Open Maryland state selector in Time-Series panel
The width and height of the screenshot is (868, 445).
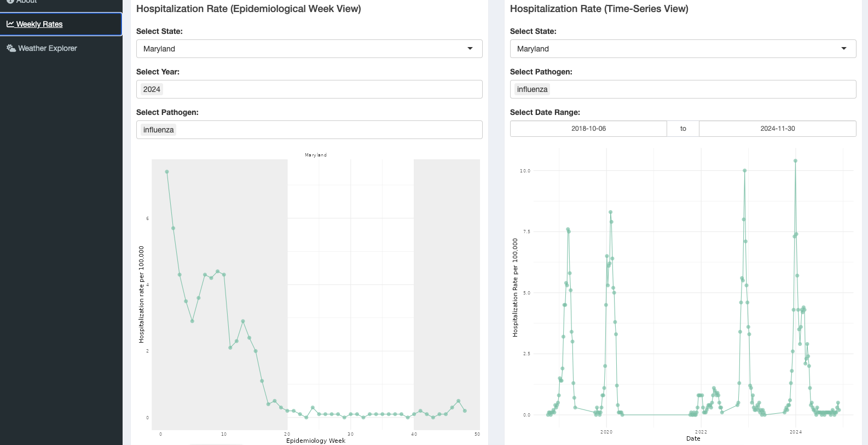pyautogui.click(x=673, y=49)
